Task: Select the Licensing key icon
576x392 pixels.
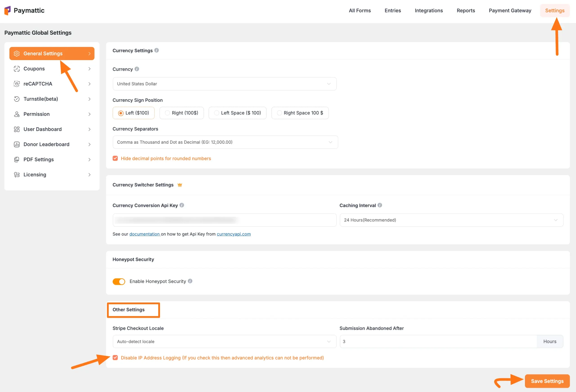Action: point(17,174)
